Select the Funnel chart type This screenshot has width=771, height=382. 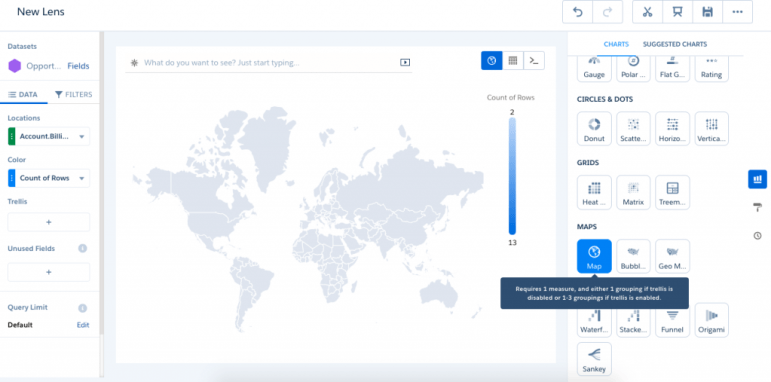[672, 323]
